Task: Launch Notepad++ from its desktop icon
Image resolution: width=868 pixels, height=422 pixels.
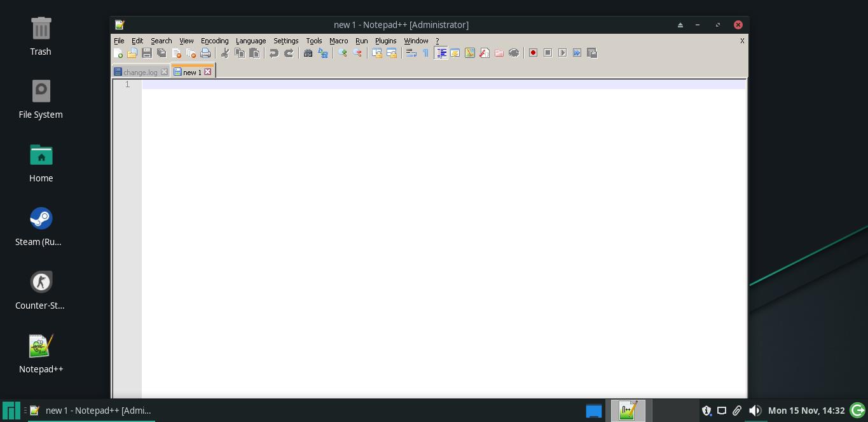Action: pyautogui.click(x=41, y=354)
